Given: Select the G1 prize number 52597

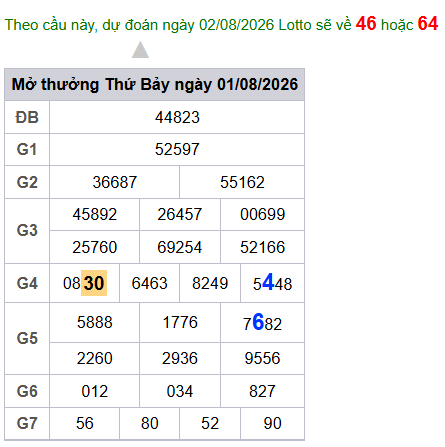Looking at the screenshot, I should (x=177, y=149).
